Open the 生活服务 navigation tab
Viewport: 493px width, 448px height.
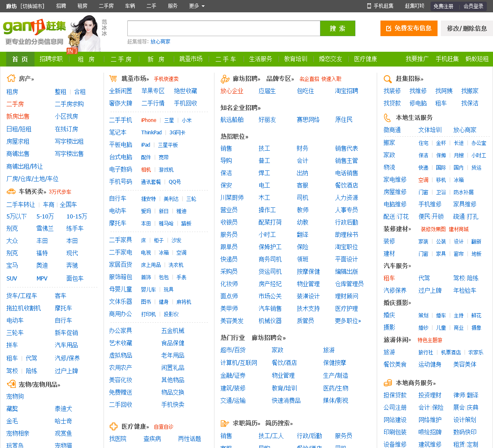click(260, 59)
